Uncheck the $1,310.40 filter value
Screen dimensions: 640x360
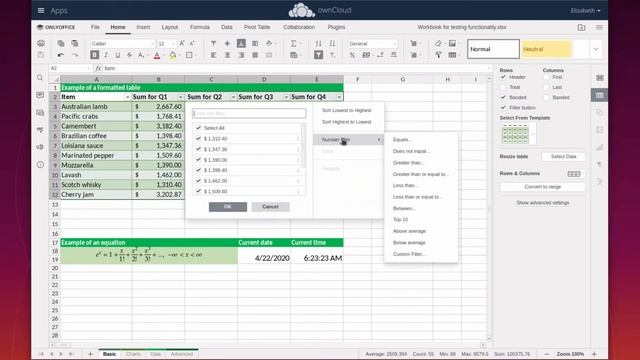[198, 138]
